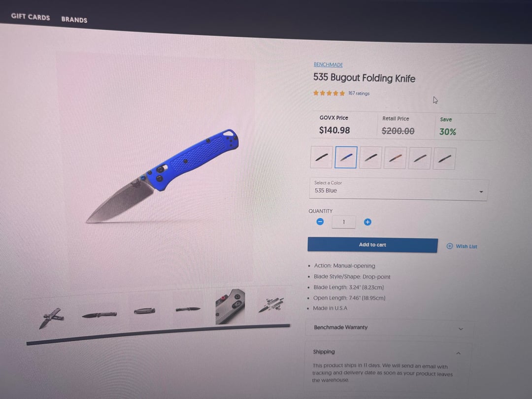Viewport: 532px width, 399px height.
Task: View the exploded parts knife thumbnail
Action: [x=271, y=304]
